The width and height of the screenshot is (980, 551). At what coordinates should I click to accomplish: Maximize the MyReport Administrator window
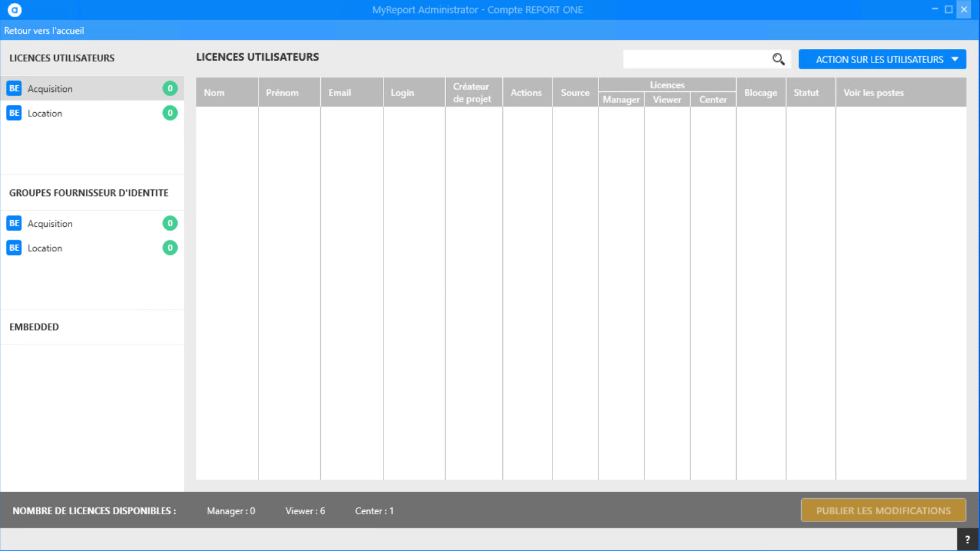pos(949,9)
